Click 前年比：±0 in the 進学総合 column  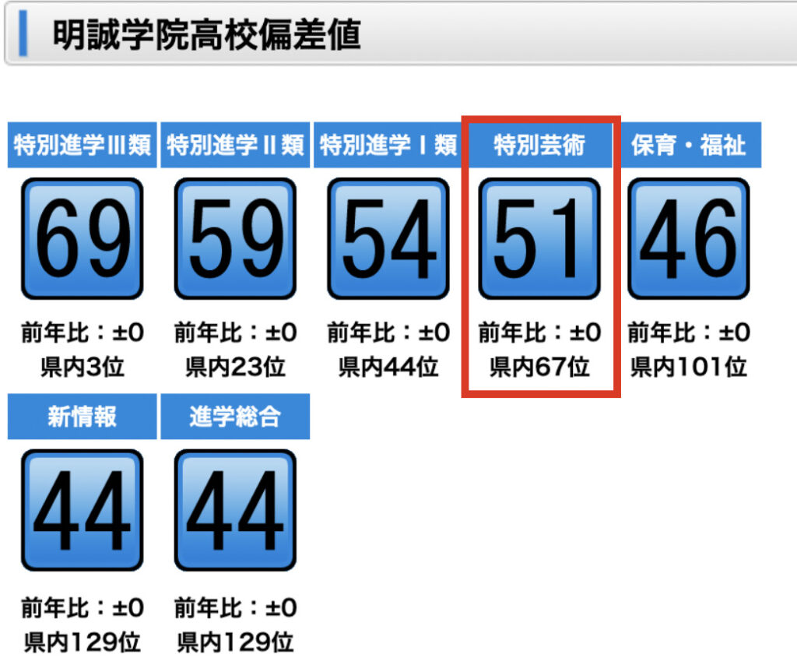pyautogui.click(x=235, y=608)
